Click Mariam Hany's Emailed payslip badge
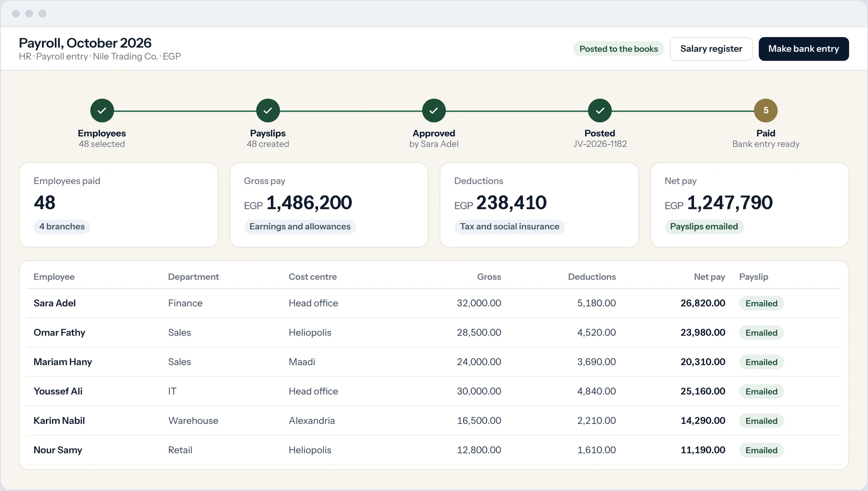 tap(761, 362)
